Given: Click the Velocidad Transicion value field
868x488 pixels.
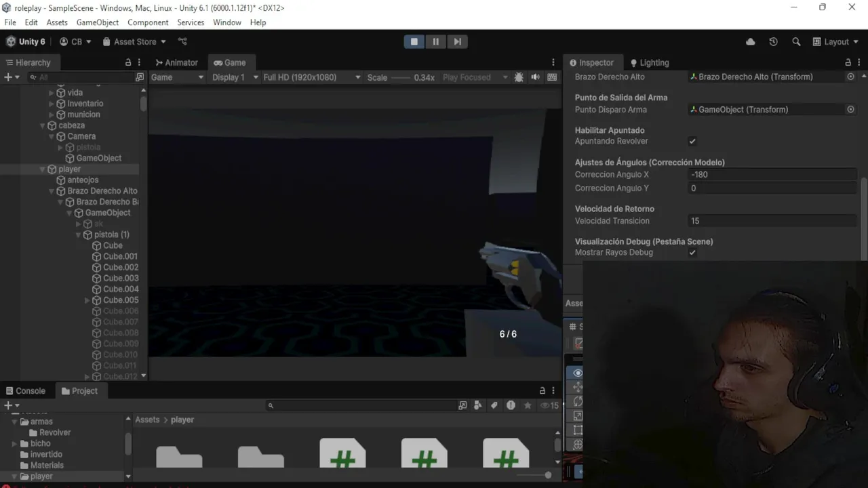Looking at the screenshot, I should (772, 221).
